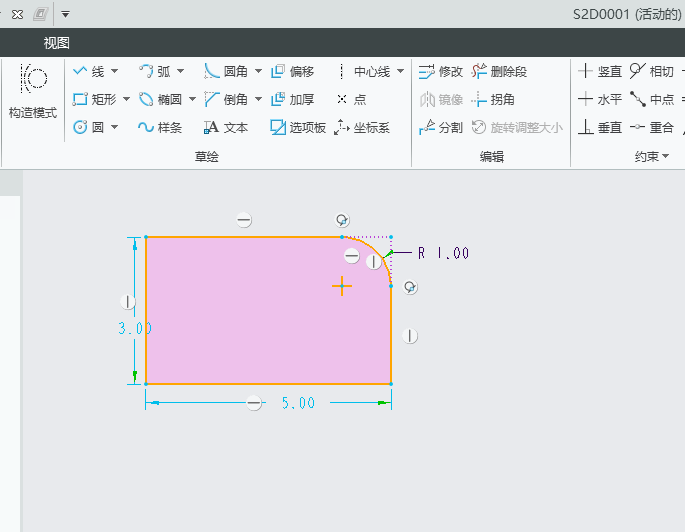Click the vertical constraint symbol on left edge
Screen dimensions: 685x532
128,302
